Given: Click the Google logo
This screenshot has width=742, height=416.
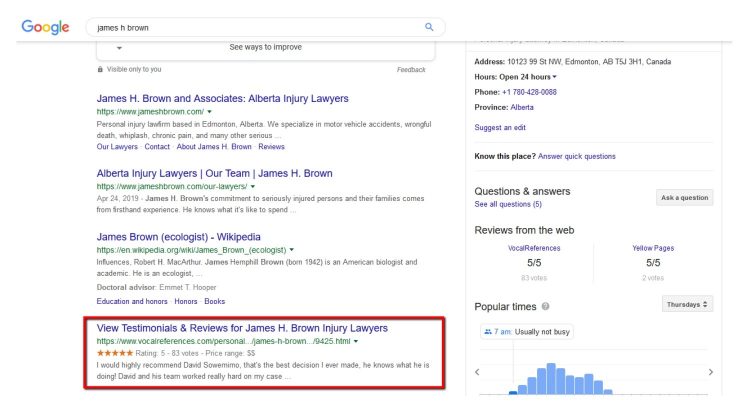Looking at the screenshot, I should pos(45,27).
